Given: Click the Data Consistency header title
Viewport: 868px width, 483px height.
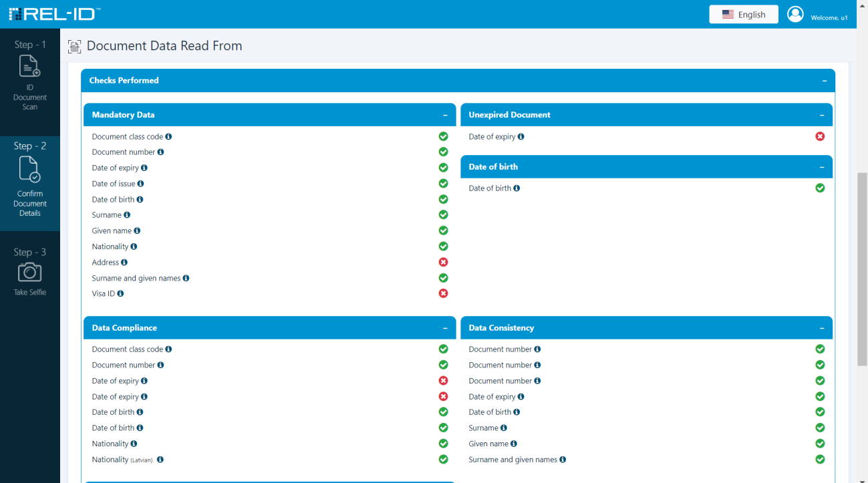Looking at the screenshot, I should [x=501, y=328].
